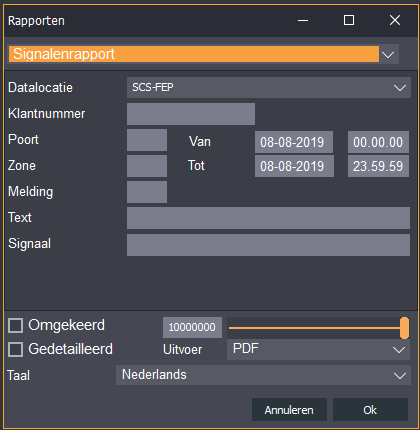Select the Tot time 23.59.59 field
420x430 pixels.
pos(378,166)
